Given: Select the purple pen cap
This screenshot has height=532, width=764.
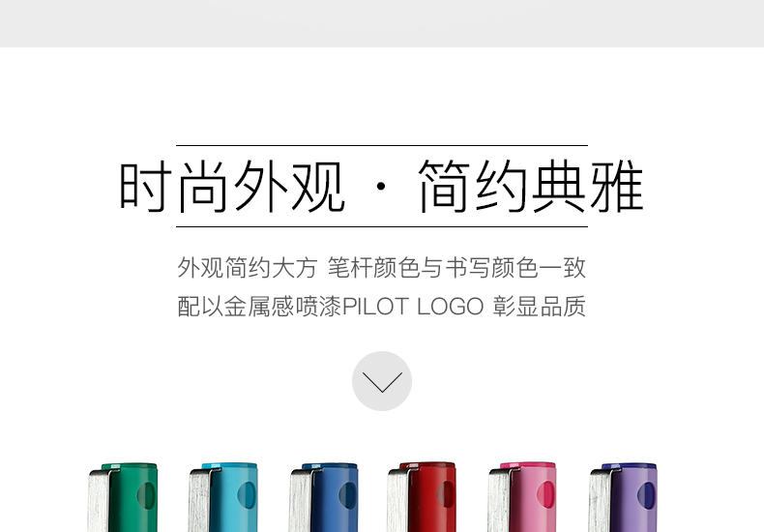Looking at the screenshot, I should click(623, 497).
